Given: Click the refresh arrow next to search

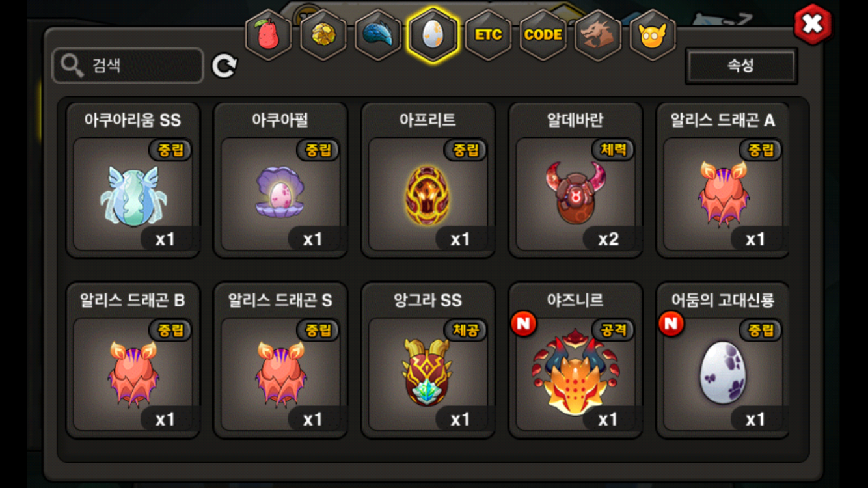Looking at the screenshot, I should 224,66.
